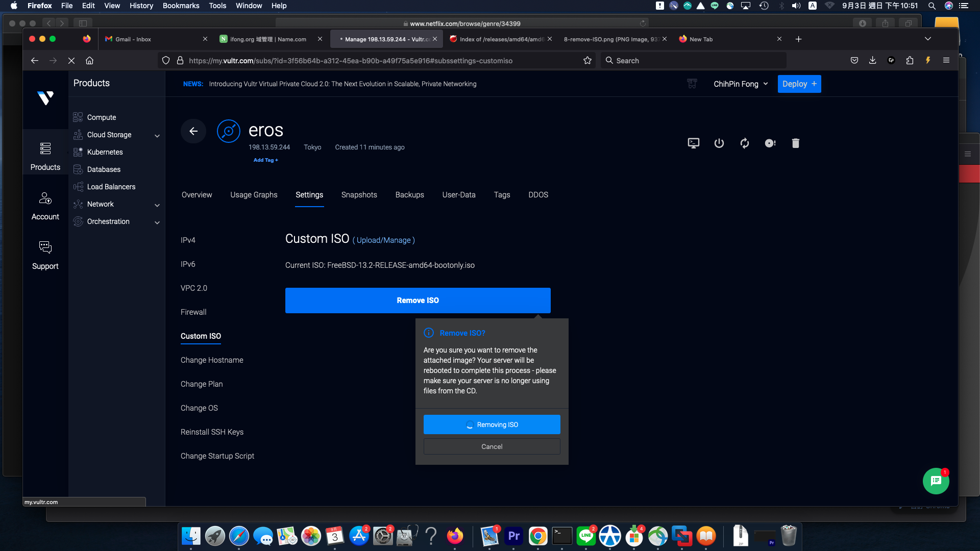Click the back arrow beside eros
Screen dimensions: 980x551
193,131
